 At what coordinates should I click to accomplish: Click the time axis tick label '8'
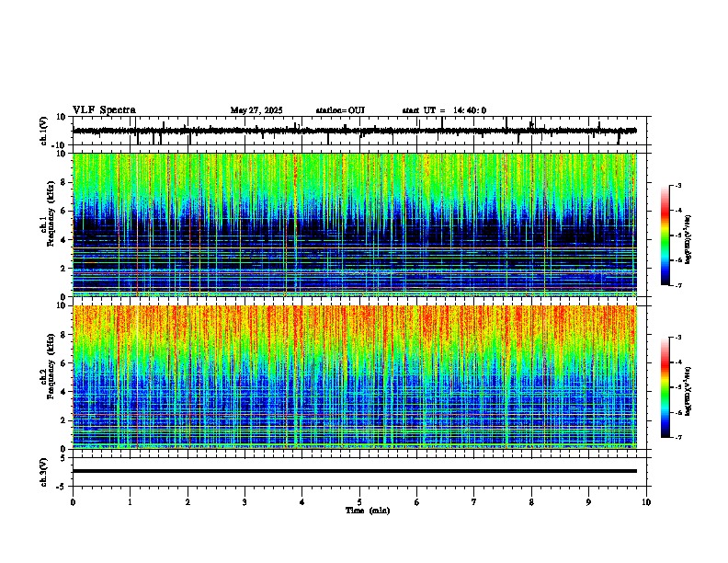click(531, 502)
